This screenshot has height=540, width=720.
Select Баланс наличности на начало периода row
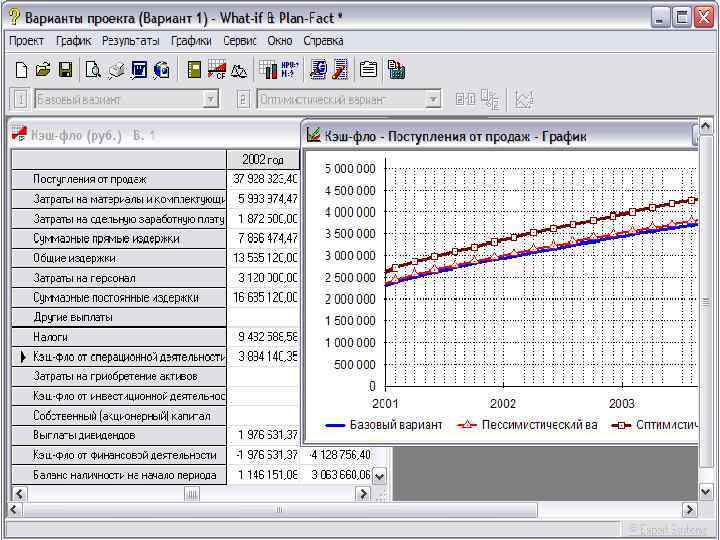tap(119, 475)
